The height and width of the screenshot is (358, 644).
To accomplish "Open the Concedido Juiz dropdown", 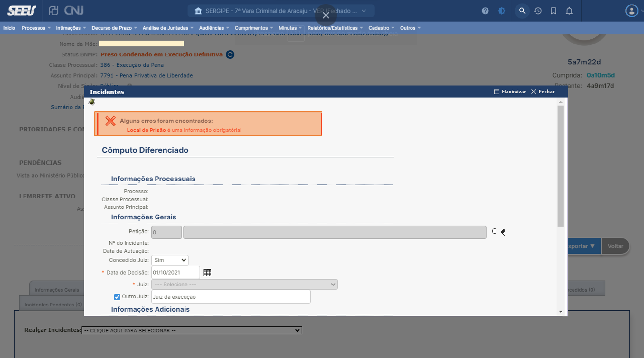I will [170, 260].
